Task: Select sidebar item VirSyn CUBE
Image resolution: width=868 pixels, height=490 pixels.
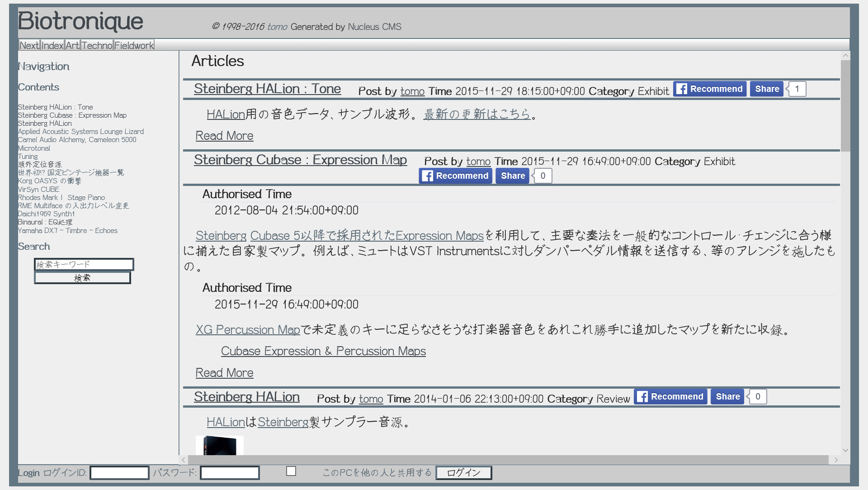Action: (38, 190)
